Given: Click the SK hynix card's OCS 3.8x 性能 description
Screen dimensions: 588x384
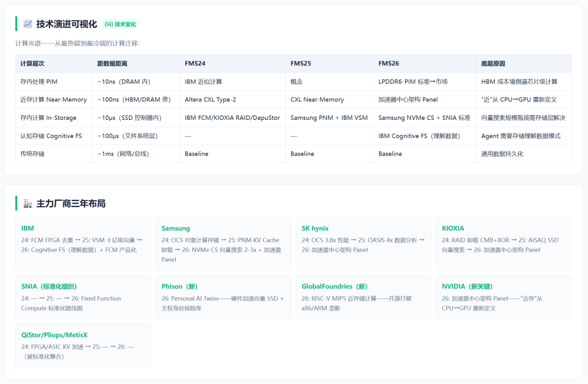Looking at the screenshot, I should click(x=363, y=245).
